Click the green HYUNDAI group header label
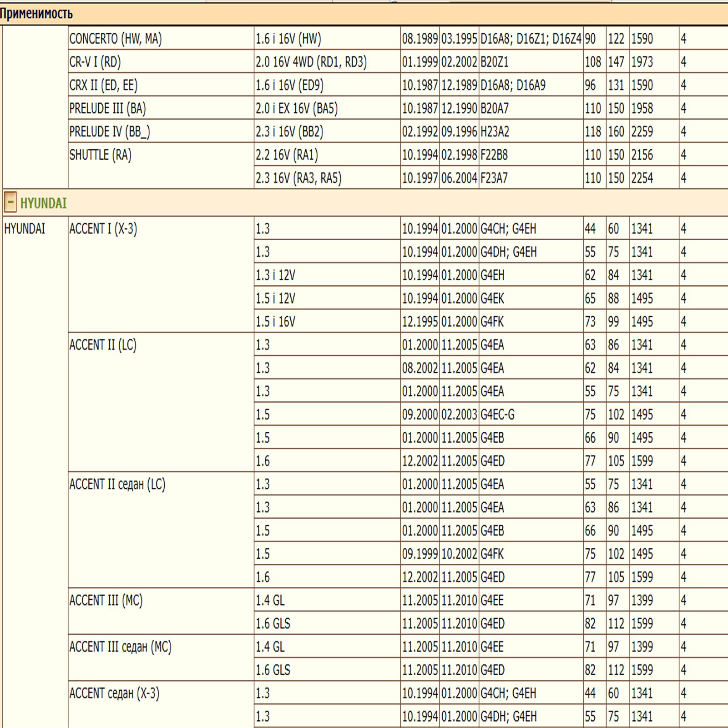The width and height of the screenshot is (728, 728). [x=44, y=203]
